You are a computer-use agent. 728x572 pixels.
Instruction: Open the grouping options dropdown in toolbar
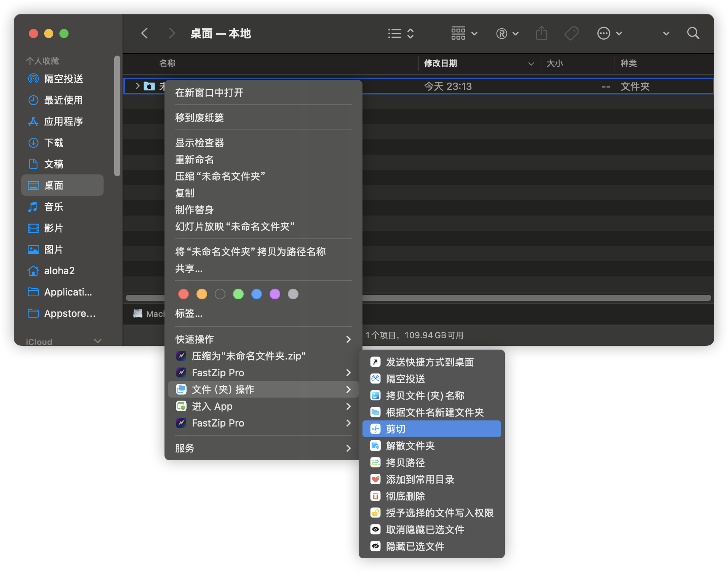(464, 34)
